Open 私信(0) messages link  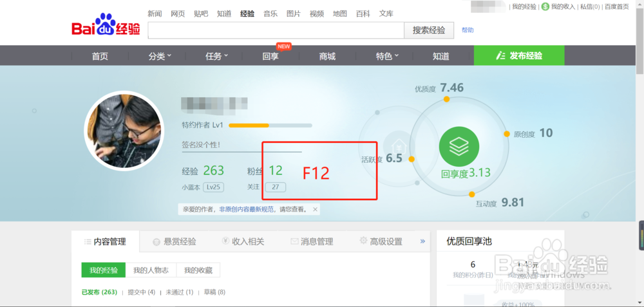(x=590, y=6)
